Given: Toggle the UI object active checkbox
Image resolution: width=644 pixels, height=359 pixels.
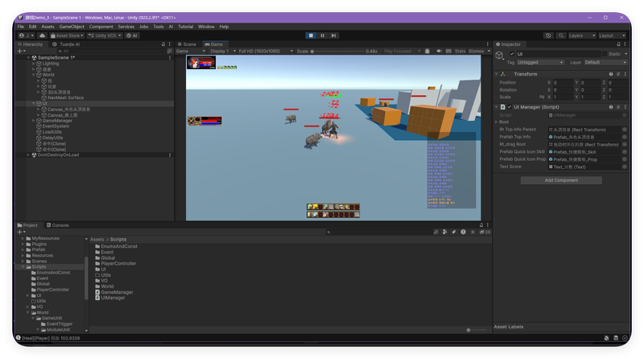Looking at the screenshot, I should click(512, 54).
